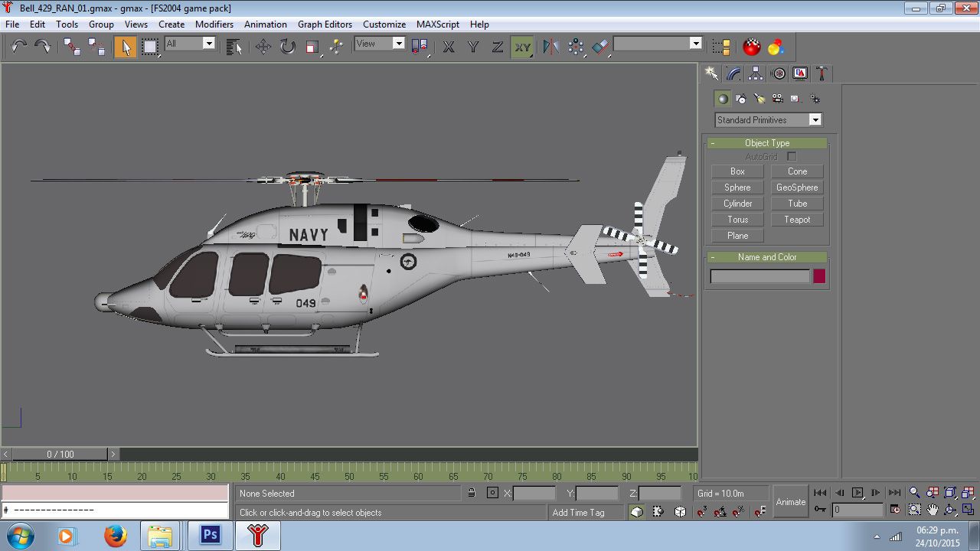
Task: Click the Teapot creation button
Action: [x=797, y=220]
